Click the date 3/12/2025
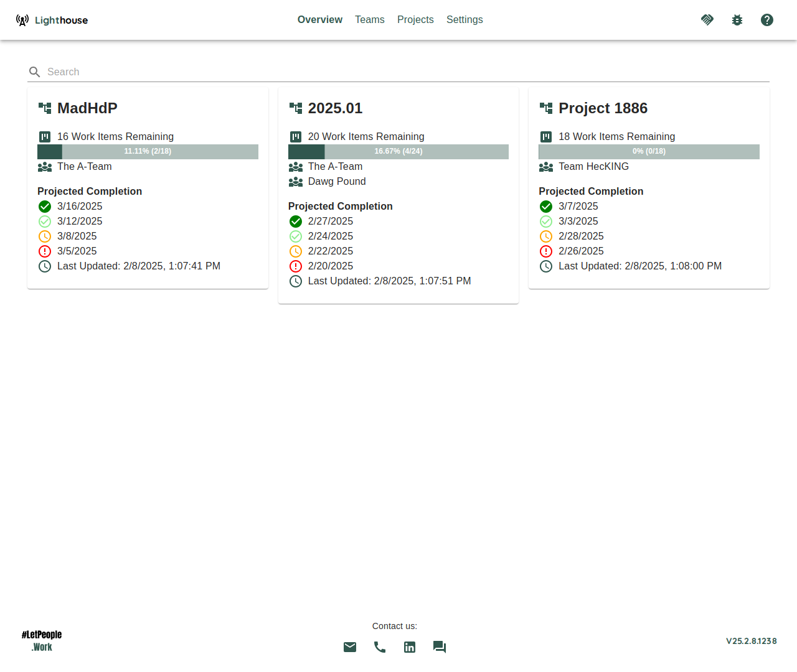Image resolution: width=797 pixels, height=672 pixels. 80,222
